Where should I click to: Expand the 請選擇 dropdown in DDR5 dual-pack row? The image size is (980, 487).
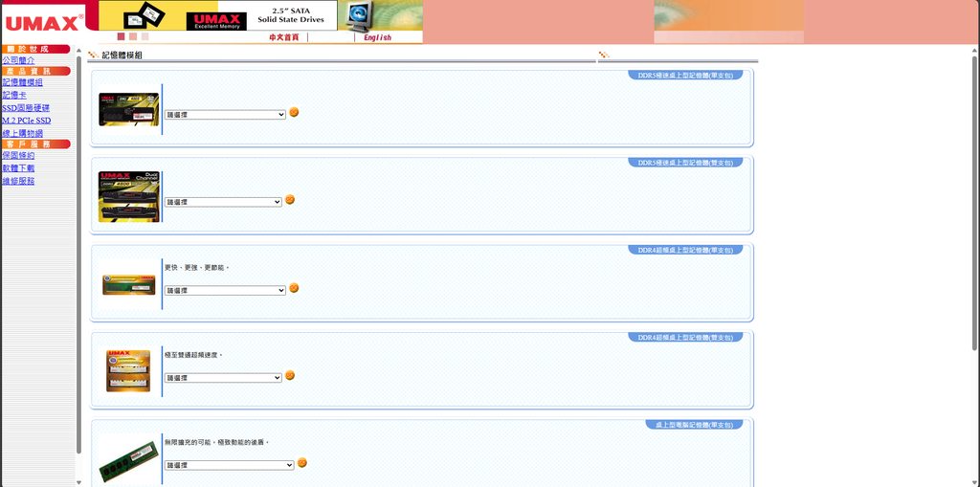[x=223, y=202]
